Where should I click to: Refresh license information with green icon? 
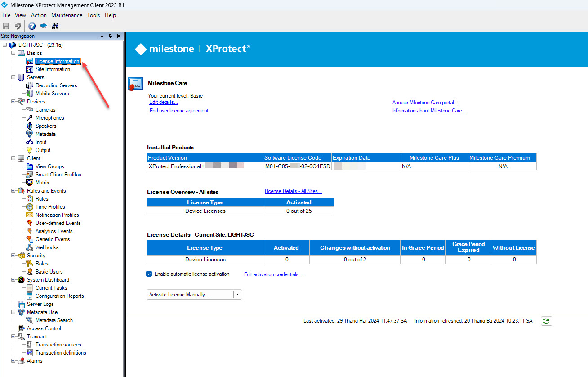546,321
